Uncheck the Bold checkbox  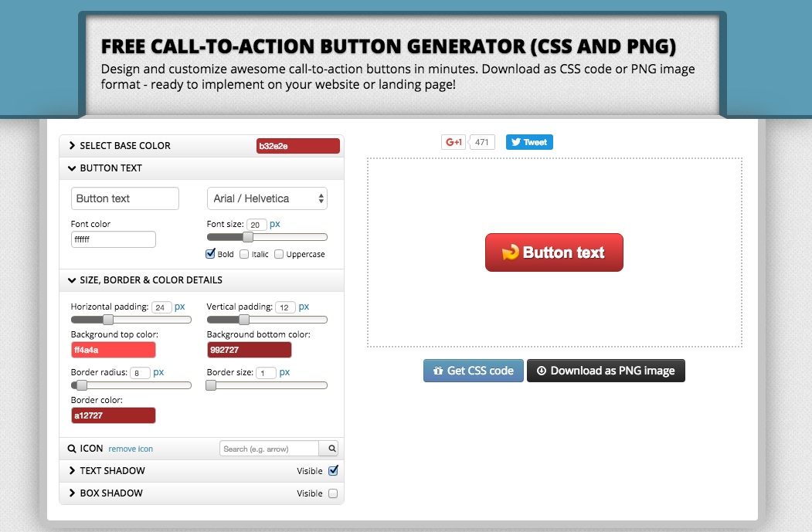point(211,253)
